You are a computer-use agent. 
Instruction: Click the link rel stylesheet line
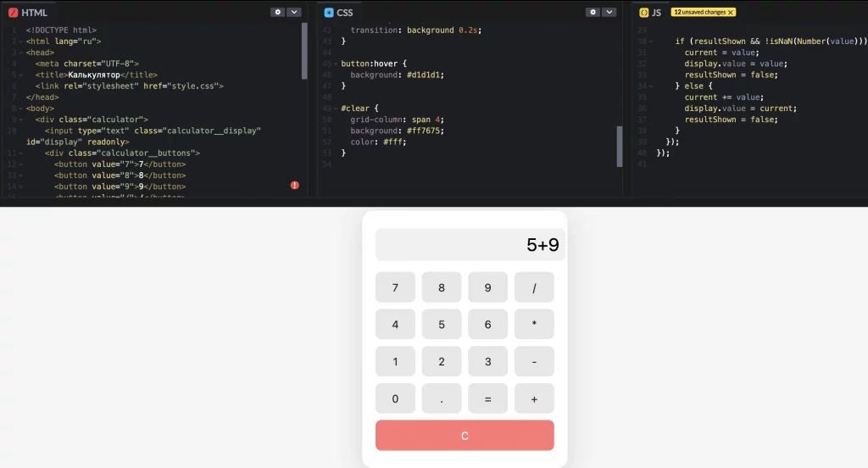click(x=130, y=86)
